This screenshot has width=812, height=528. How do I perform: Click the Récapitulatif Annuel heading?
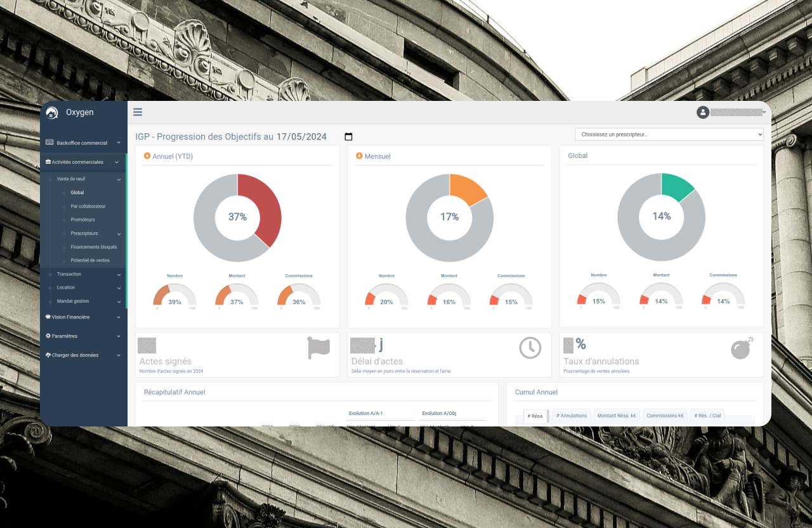click(x=174, y=392)
